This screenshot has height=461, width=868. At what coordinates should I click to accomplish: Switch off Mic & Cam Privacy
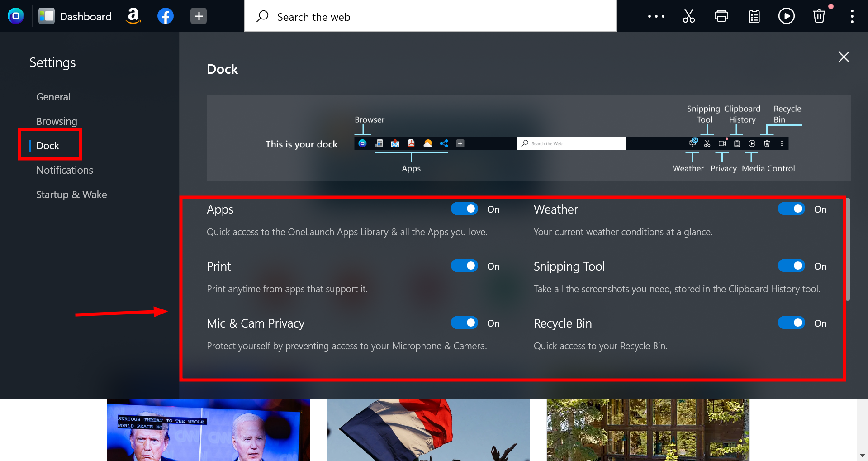click(x=464, y=323)
